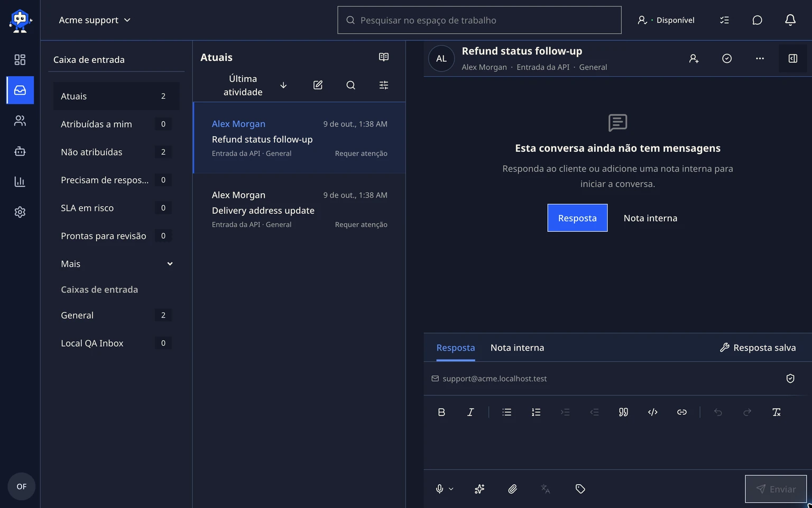Click the compose new conversation icon

click(x=318, y=85)
